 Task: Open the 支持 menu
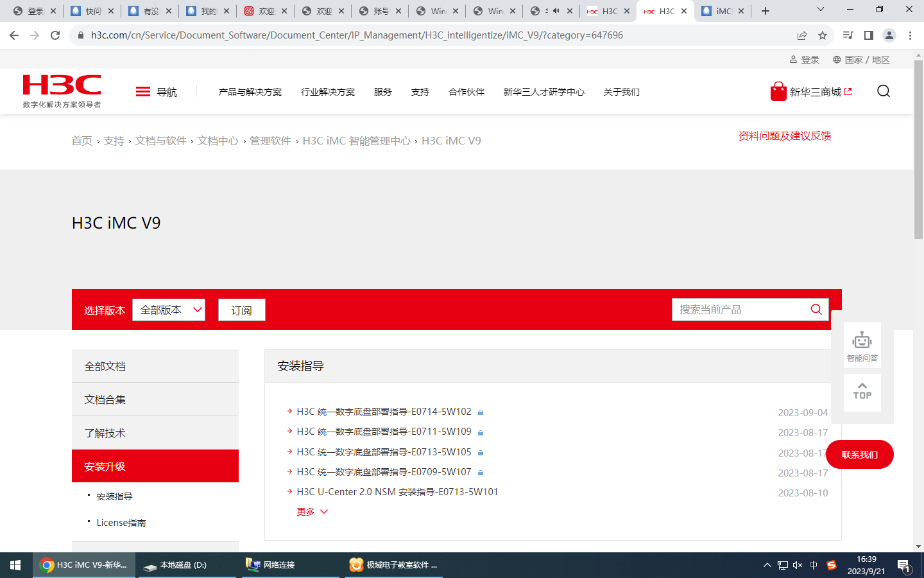[x=420, y=92]
